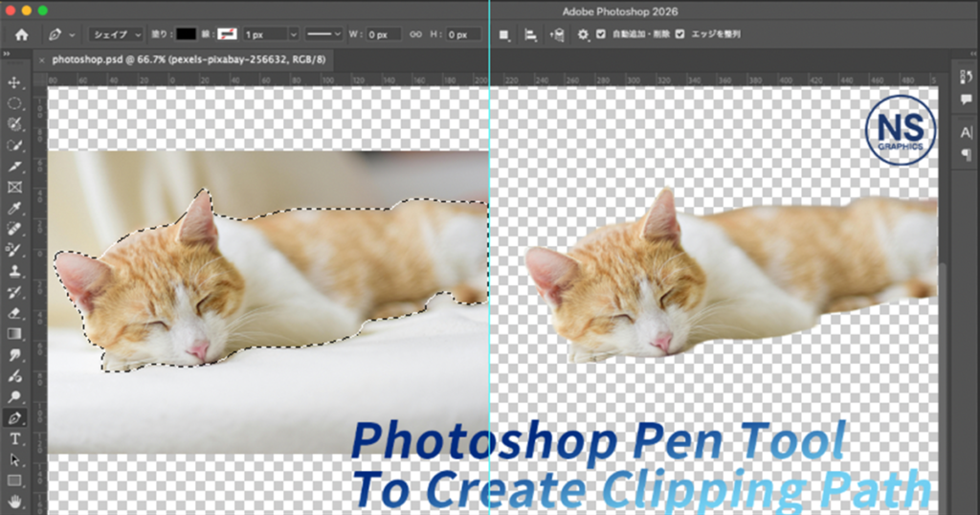Open the シェイプ tool mode dropdown
Viewport: 980px width, 515px height.
tap(116, 34)
